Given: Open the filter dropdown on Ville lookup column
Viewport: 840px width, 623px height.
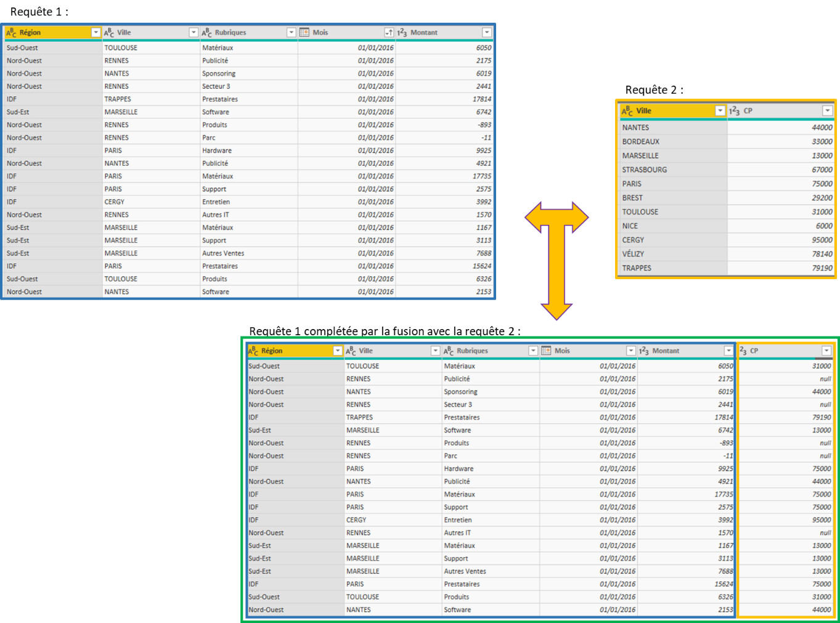Looking at the screenshot, I should point(719,111).
